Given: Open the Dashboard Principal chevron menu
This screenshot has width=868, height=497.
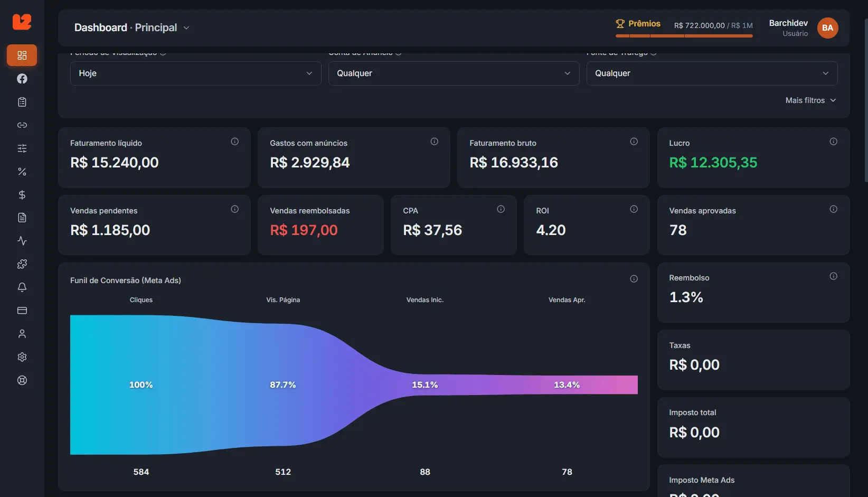Looking at the screenshot, I should click(186, 28).
